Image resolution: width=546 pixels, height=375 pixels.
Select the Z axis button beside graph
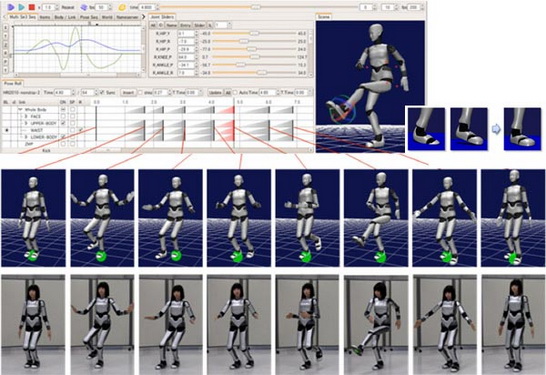6,45
